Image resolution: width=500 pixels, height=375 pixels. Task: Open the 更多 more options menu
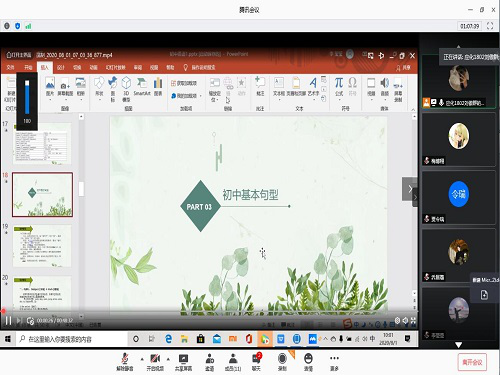(334, 362)
